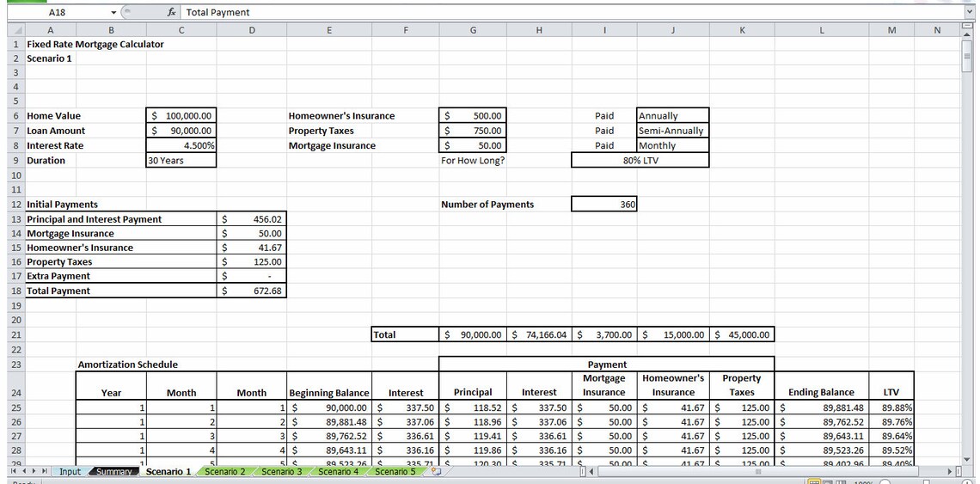This screenshot has height=484, width=980.
Task: Click the horizontal scrollbar left arrow
Action: [x=591, y=471]
